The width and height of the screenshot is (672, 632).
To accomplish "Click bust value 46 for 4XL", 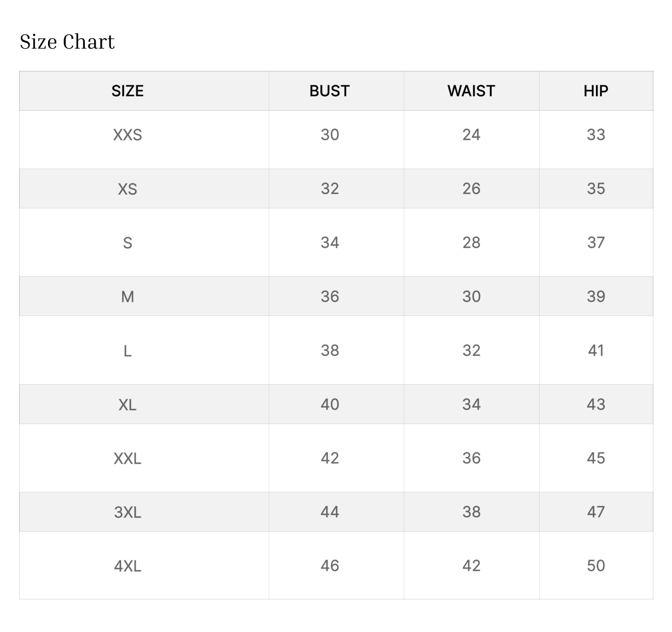I will tap(329, 566).
